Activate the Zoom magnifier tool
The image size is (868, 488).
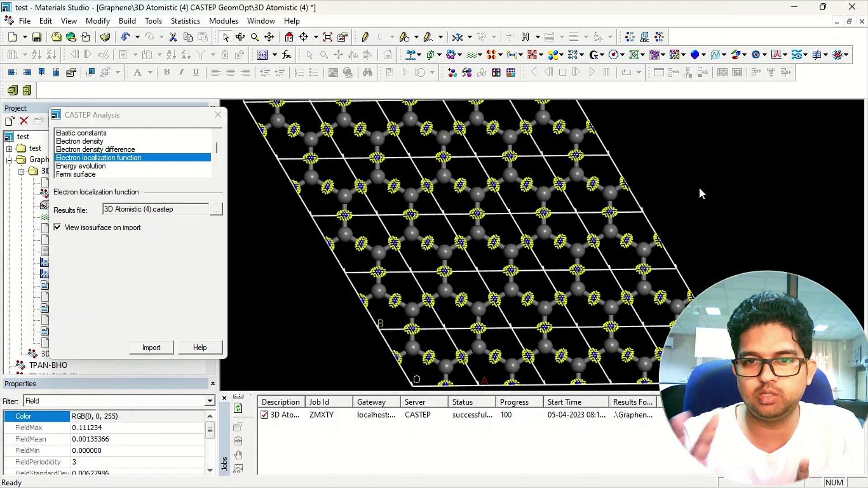pos(255,37)
